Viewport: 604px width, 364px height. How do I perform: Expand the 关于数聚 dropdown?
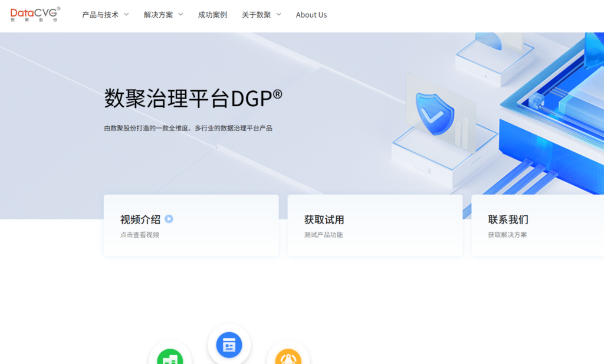click(x=257, y=15)
